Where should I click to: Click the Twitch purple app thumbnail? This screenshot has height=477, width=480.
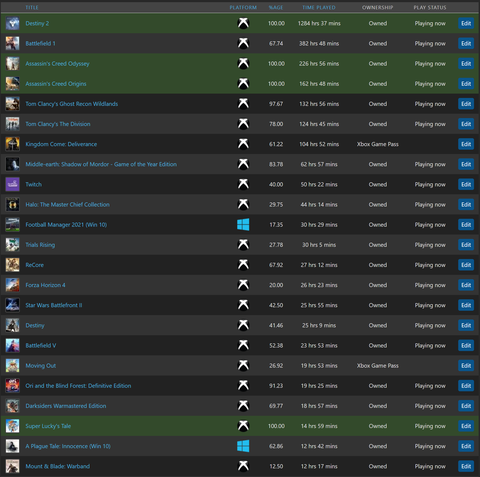tap(12, 184)
